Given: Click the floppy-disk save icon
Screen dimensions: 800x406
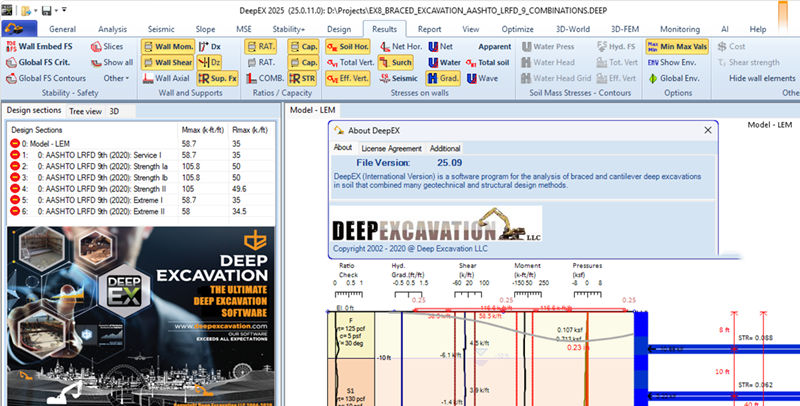Looking at the screenshot, I should [46, 10].
